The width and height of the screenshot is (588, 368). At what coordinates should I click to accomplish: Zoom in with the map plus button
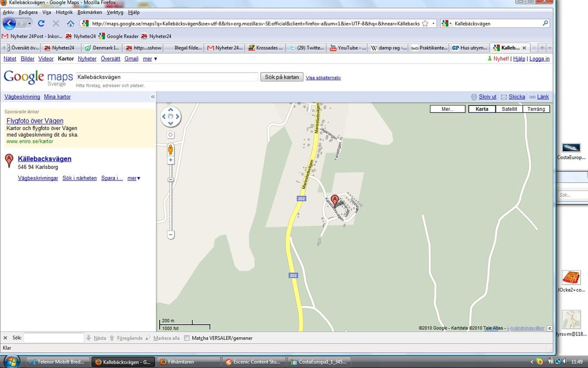click(x=171, y=160)
